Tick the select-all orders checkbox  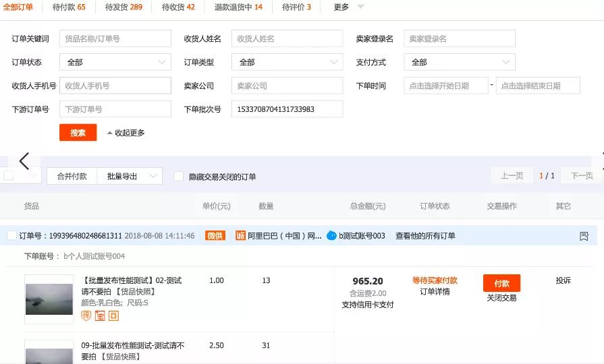9,175
